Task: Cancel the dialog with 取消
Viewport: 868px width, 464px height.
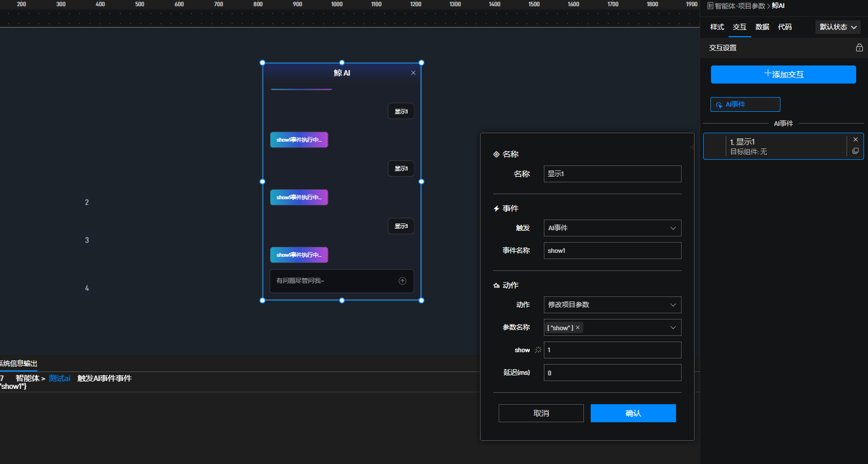Action: (x=540, y=413)
